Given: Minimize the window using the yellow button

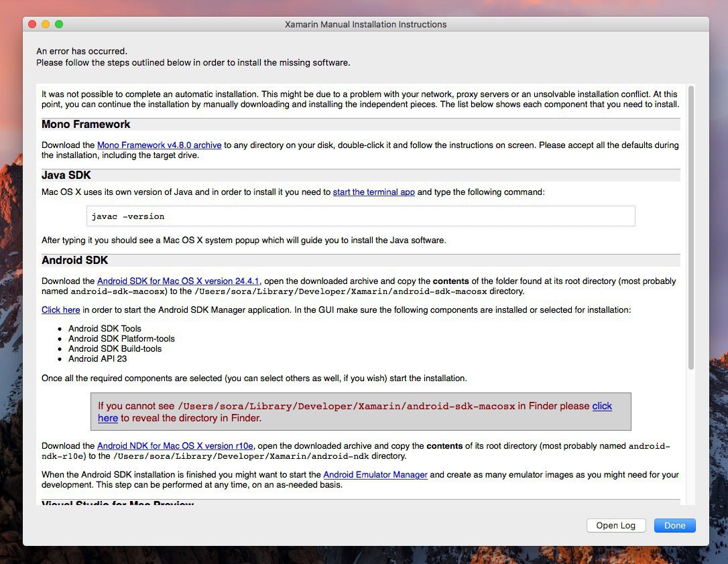Looking at the screenshot, I should coord(46,24).
